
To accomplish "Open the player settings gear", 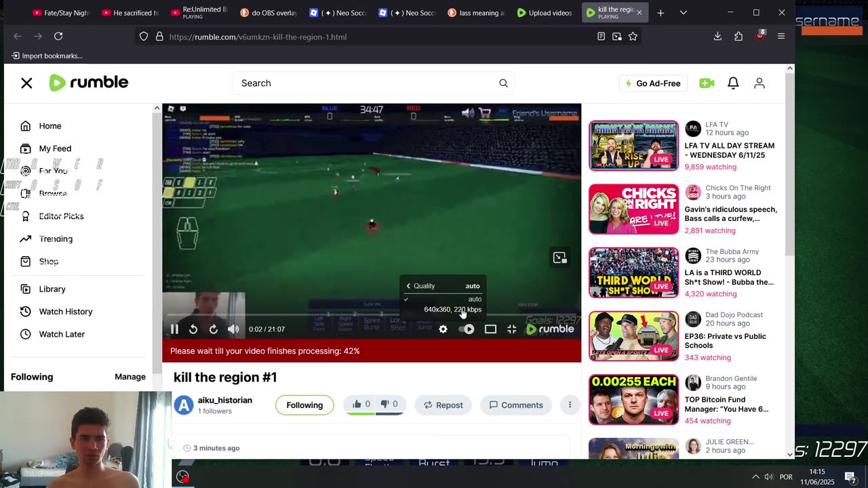I will tap(443, 329).
